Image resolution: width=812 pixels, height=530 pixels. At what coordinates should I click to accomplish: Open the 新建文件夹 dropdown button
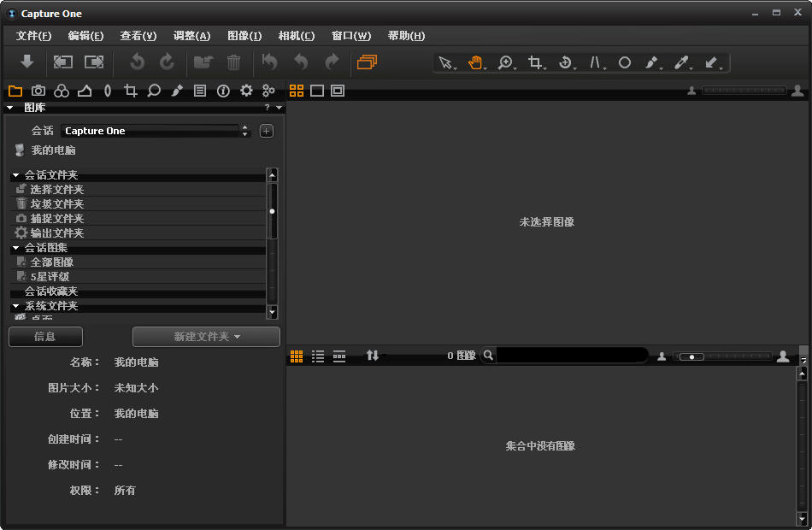pos(206,337)
